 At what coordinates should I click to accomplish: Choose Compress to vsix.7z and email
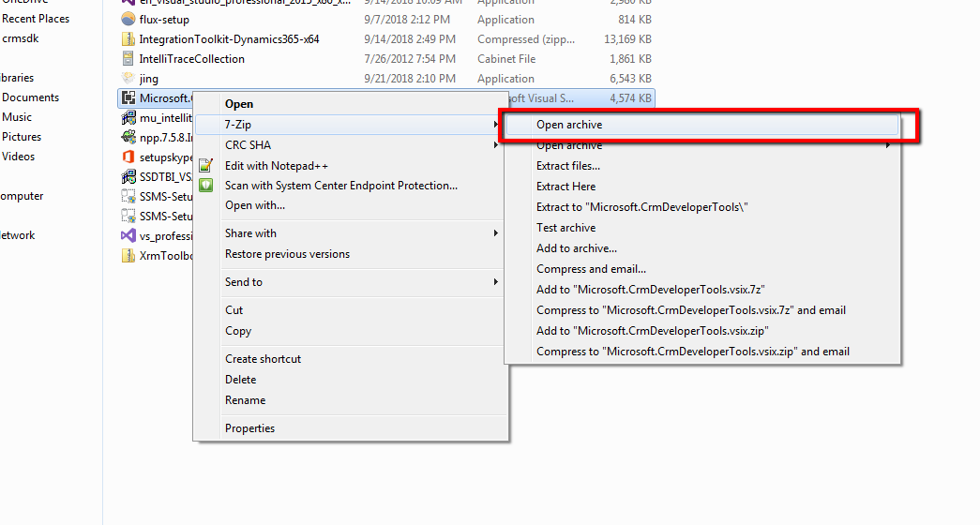click(x=702, y=310)
